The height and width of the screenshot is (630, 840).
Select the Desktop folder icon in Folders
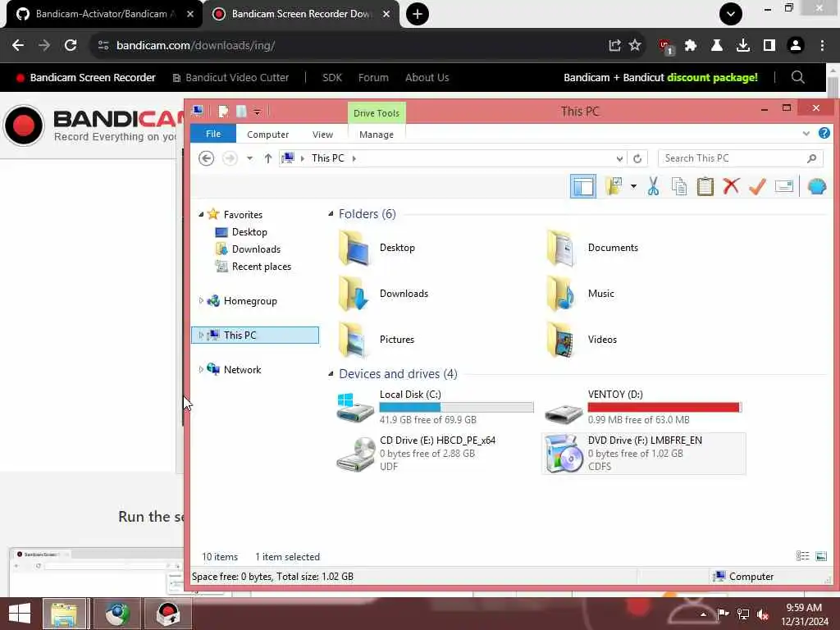[354, 248]
